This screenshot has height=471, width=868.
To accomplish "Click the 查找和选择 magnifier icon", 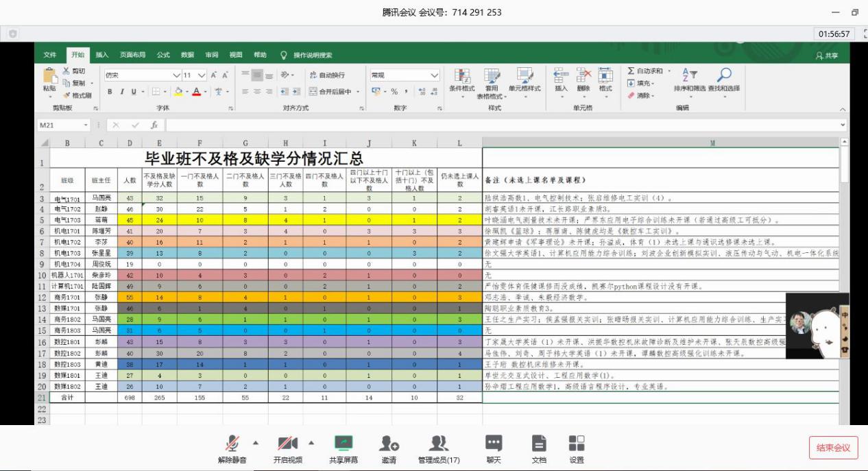I will point(725,75).
